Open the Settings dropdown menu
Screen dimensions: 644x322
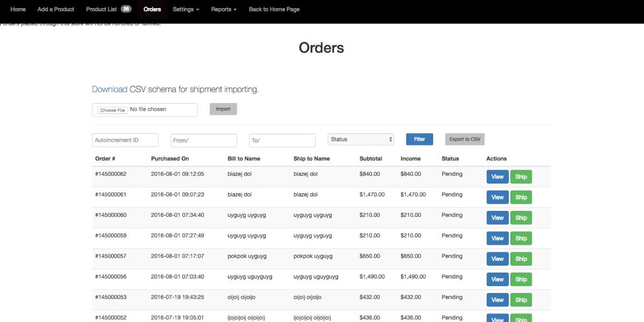[186, 9]
